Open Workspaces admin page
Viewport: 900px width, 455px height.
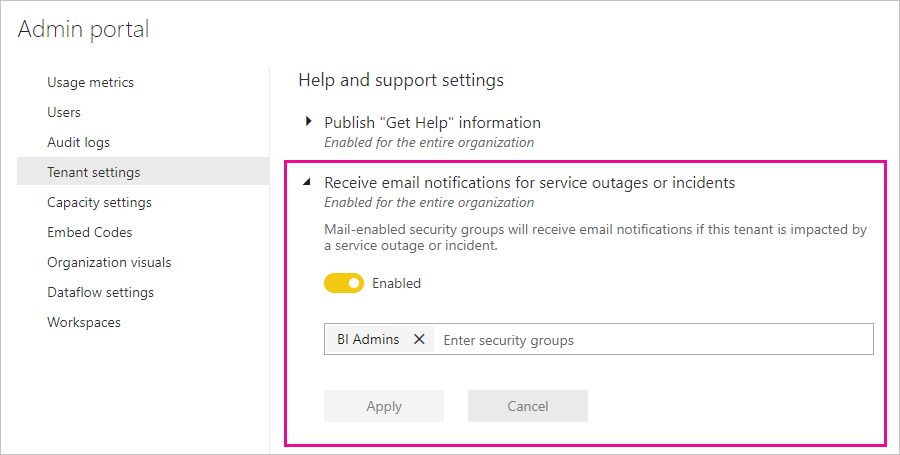coord(83,322)
